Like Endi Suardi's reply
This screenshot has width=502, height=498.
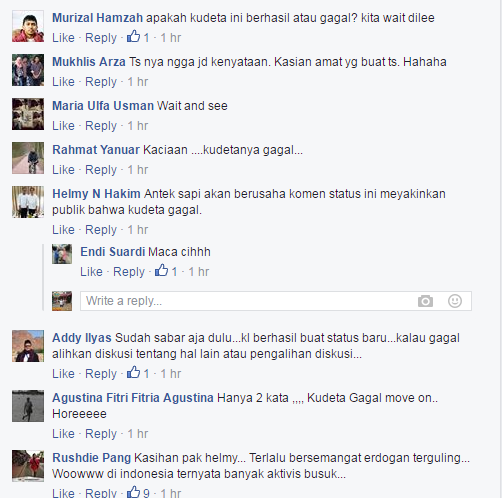click(x=91, y=272)
